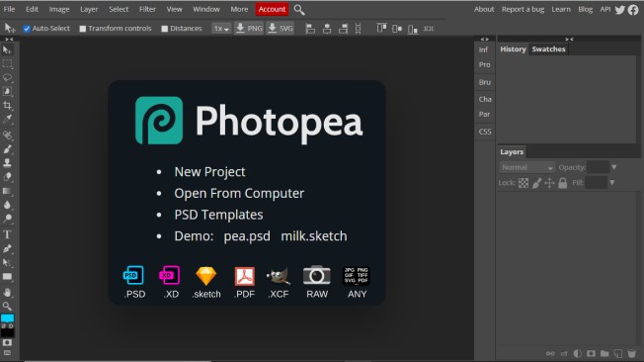Open the Filter menu
This screenshot has width=644, height=362.
click(x=147, y=9)
